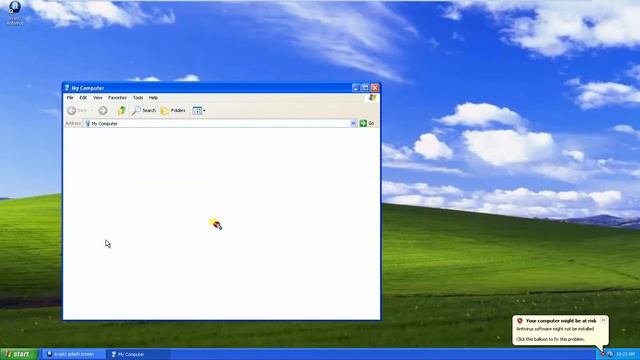The width and height of the screenshot is (640, 360).
Task: Click the security risk balloon message
Action: (560, 330)
